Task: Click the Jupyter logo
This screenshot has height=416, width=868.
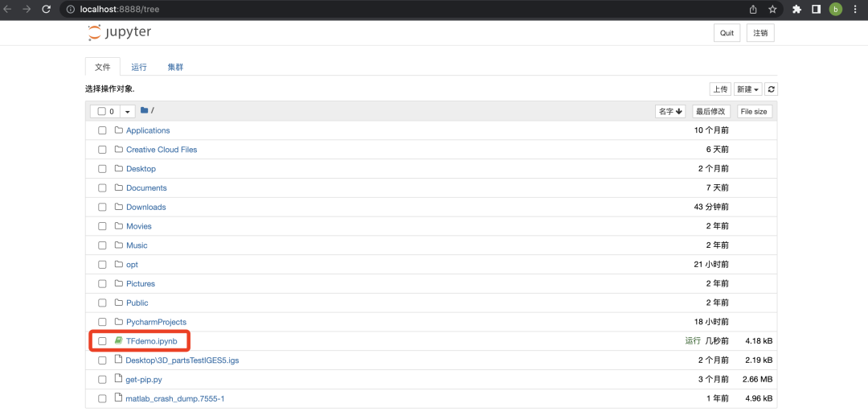Action: click(120, 33)
